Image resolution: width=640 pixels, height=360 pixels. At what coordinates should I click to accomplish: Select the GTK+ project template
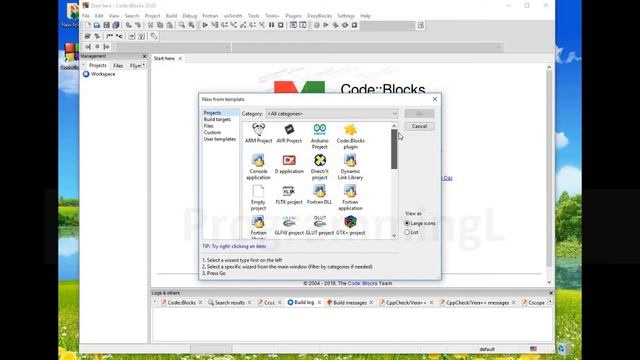[350, 225]
